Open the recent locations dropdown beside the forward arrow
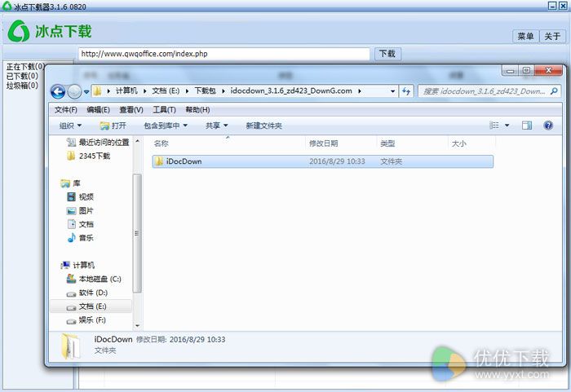The width and height of the screenshot is (571, 392). [x=86, y=92]
